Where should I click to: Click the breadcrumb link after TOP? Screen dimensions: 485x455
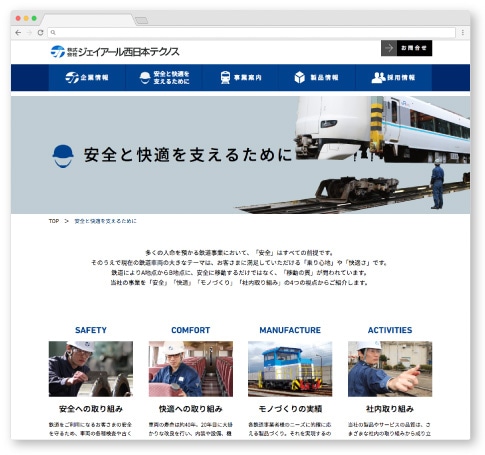(x=105, y=221)
